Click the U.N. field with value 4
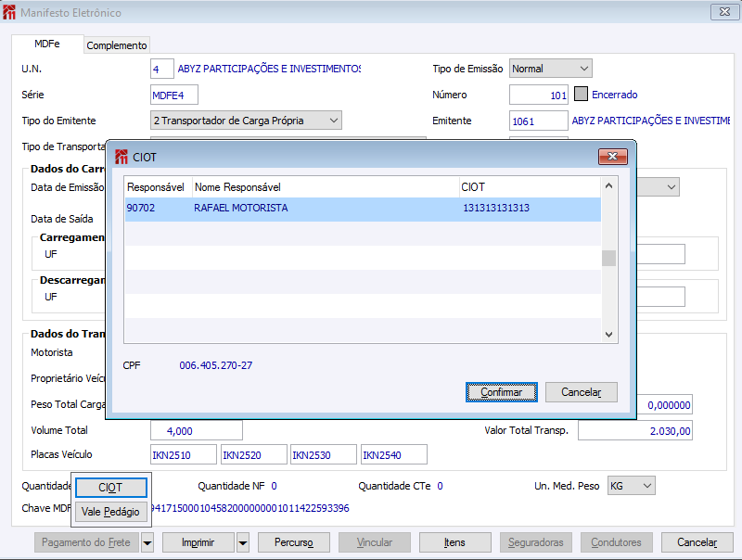 (x=161, y=69)
